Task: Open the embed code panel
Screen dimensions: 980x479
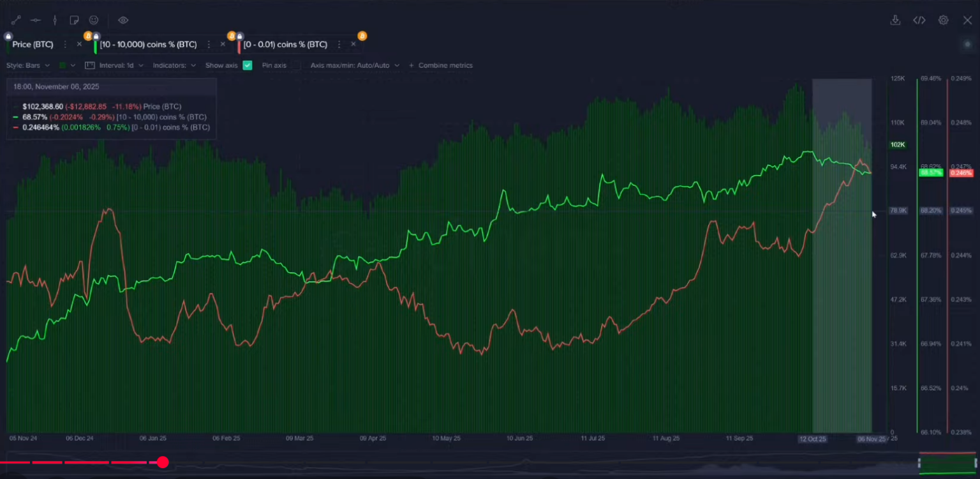Action: pyautogui.click(x=919, y=20)
